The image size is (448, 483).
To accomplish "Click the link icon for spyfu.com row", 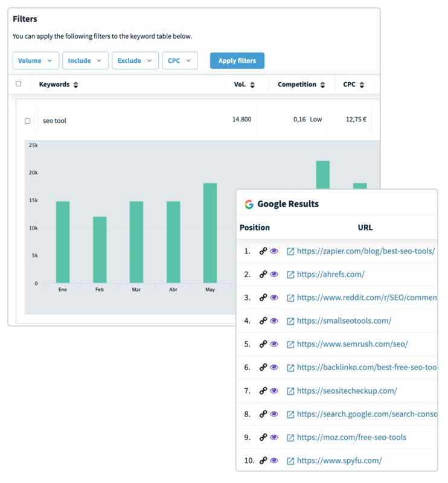I will (263, 461).
